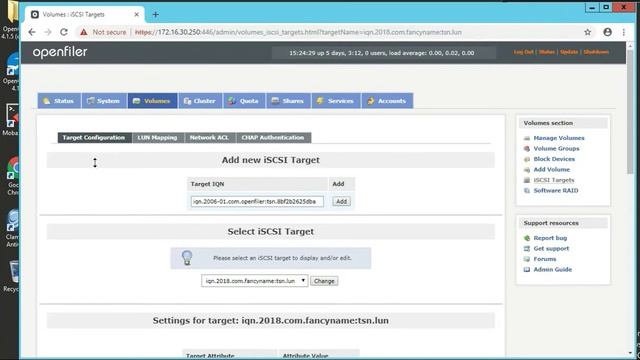Screen dimensions: 640x360
Task: Open the System tab
Action: click(104, 101)
